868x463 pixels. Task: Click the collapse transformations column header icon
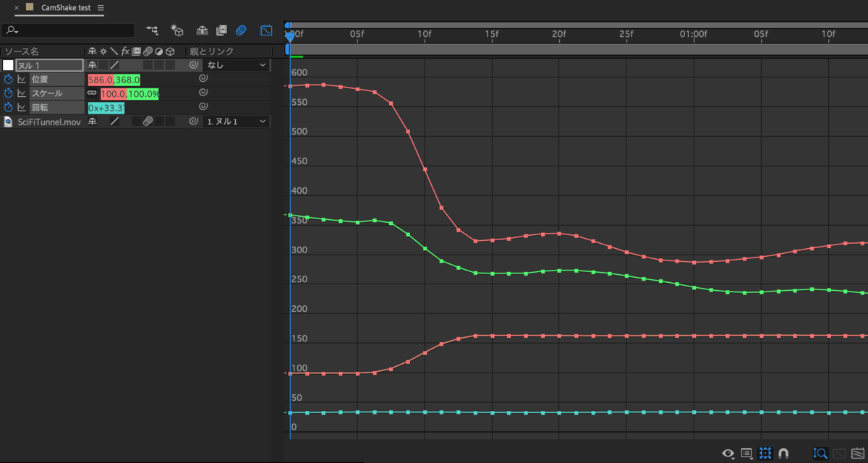point(103,51)
